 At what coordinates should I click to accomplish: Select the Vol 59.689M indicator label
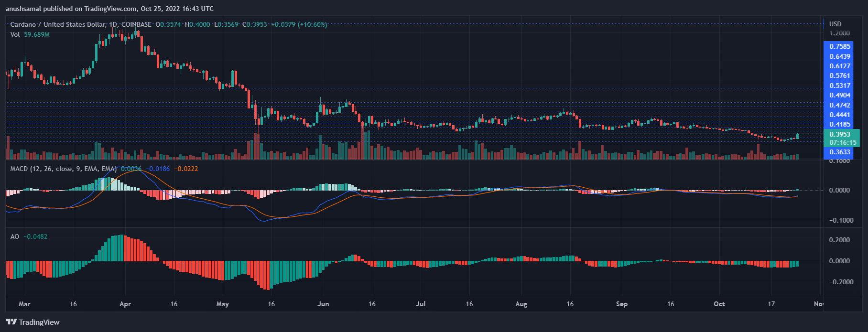click(x=30, y=34)
